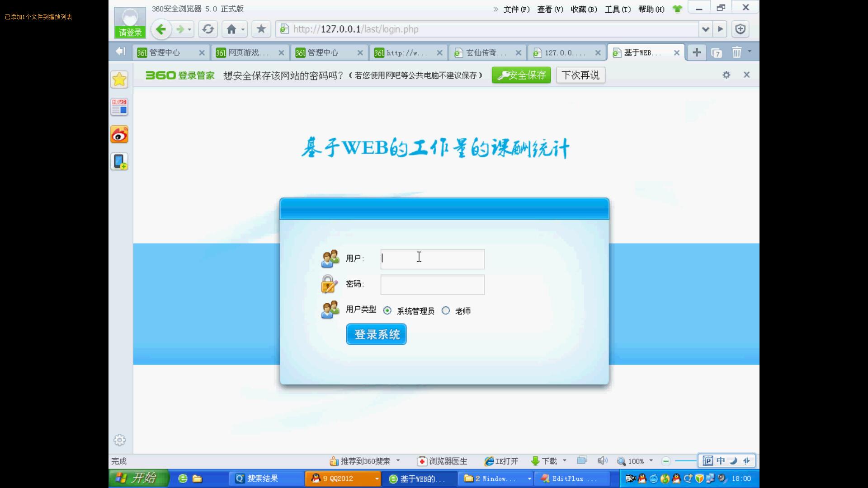Screen dimensions: 868x488
Task: Open 360 login manager settings gear
Action: point(726,75)
